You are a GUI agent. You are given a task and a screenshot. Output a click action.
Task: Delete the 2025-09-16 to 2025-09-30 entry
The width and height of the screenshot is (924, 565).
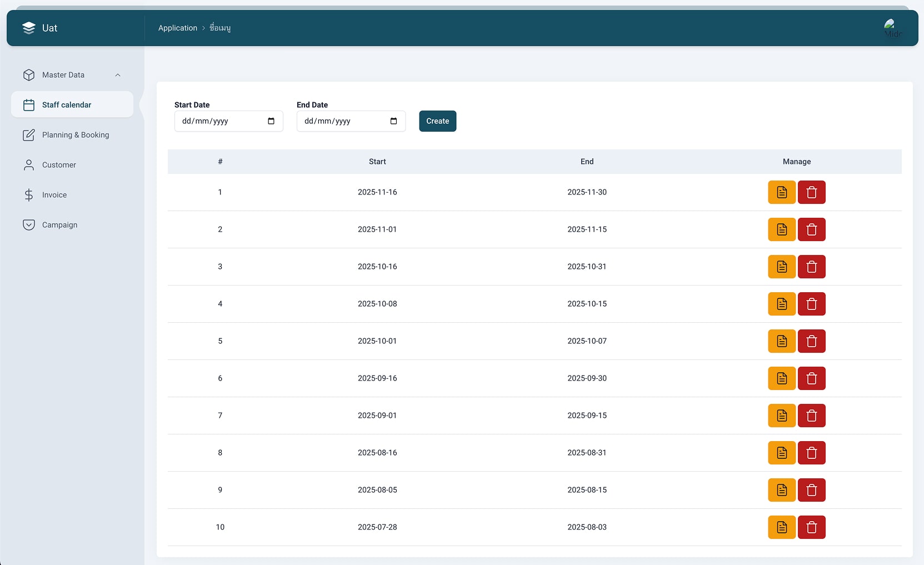point(811,378)
